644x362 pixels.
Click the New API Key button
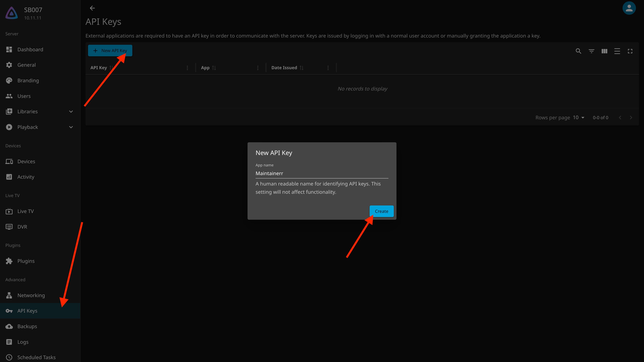(x=110, y=51)
